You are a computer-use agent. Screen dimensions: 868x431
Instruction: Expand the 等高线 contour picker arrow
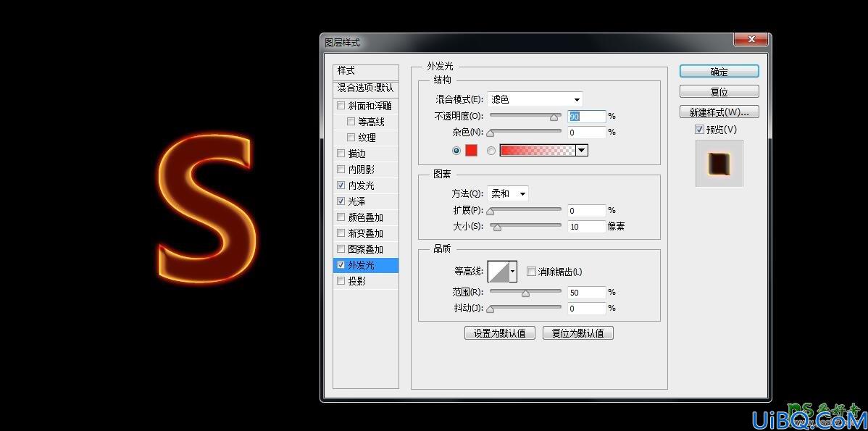click(513, 272)
